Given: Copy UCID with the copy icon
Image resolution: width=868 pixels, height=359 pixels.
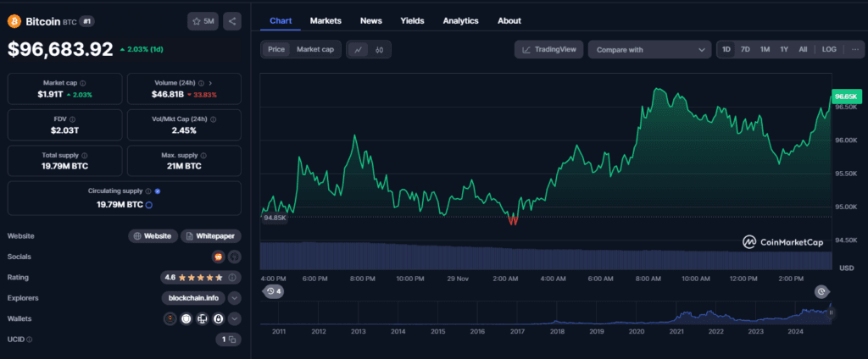Looking at the screenshot, I should (x=232, y=340).
